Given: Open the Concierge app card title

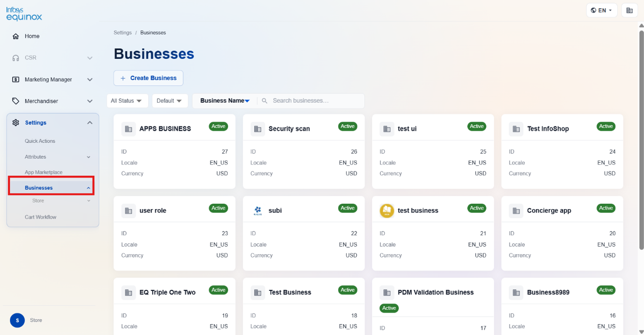Looking at the screenshot, I should (x=549, y=211).
